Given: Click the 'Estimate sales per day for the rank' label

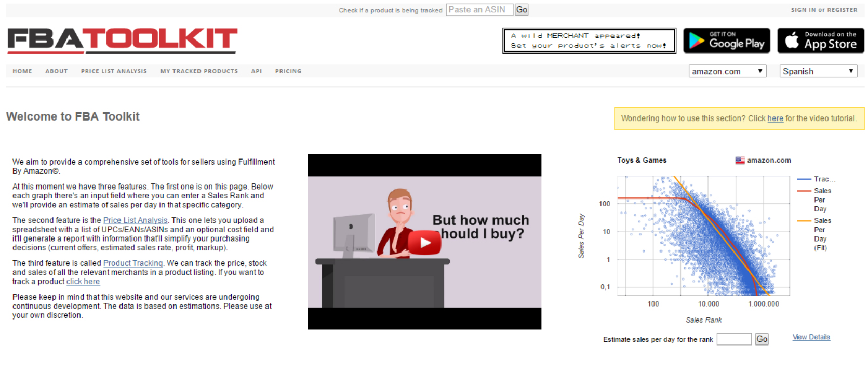Looking at the screenshot, I should coord(658,340).
